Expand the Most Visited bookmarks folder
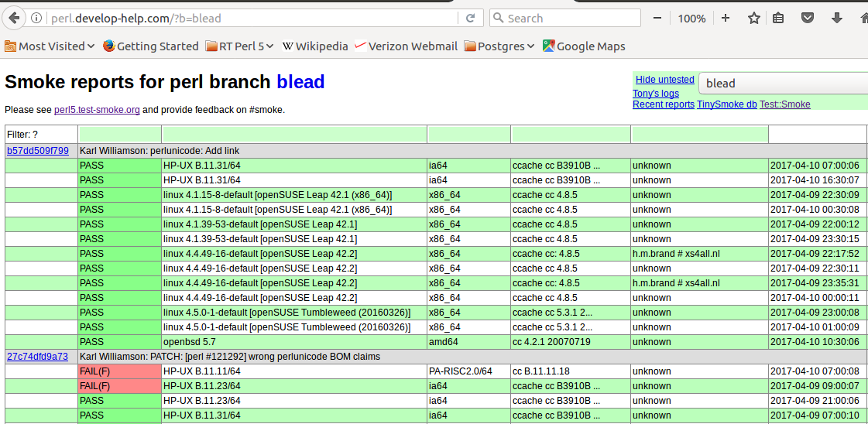Viewport: 868px width, 424px height. pyautogui.click(x=50, y=46)
